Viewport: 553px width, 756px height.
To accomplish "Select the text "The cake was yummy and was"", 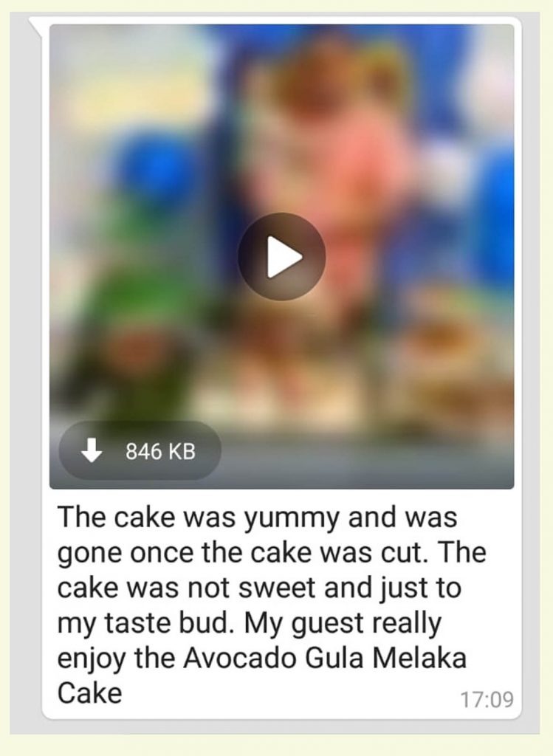I will pyautogui.click(x=257, y=518).
